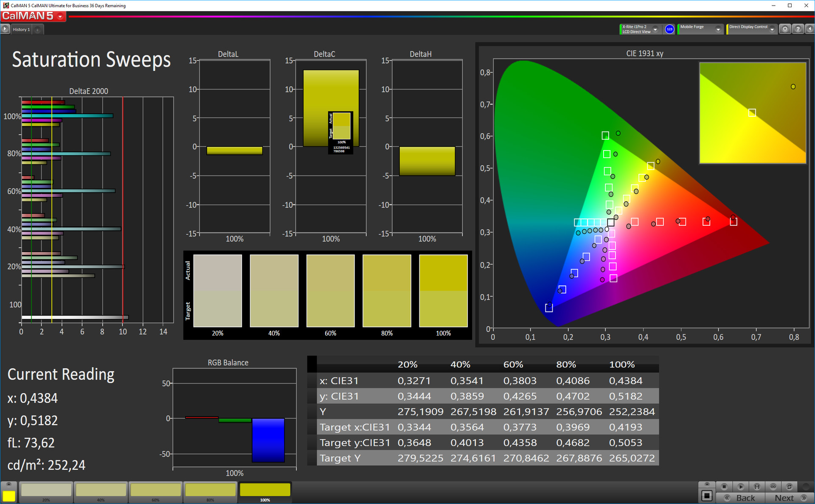The height and width of the screenshot is (504, 815).
Task: Click the read continuous infinity icon
Action: pyautogui.click(x=773, y=487)
